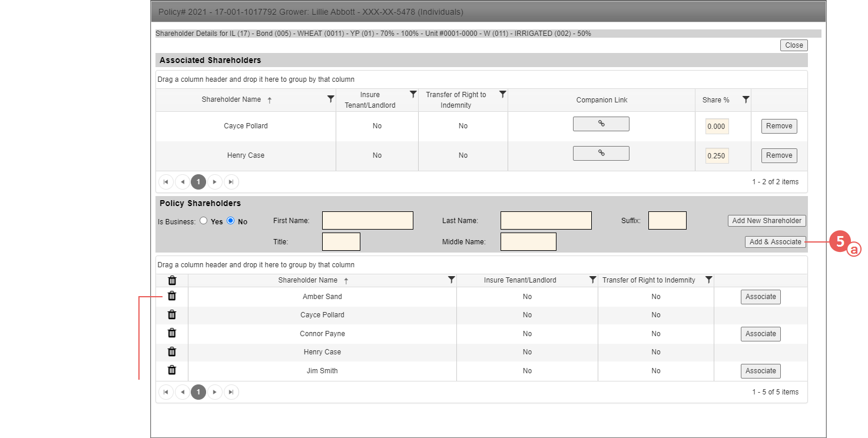The height and width of the screenshot is (438, 868).
Task: Focus the Suffix field
Action: [667, 221]
